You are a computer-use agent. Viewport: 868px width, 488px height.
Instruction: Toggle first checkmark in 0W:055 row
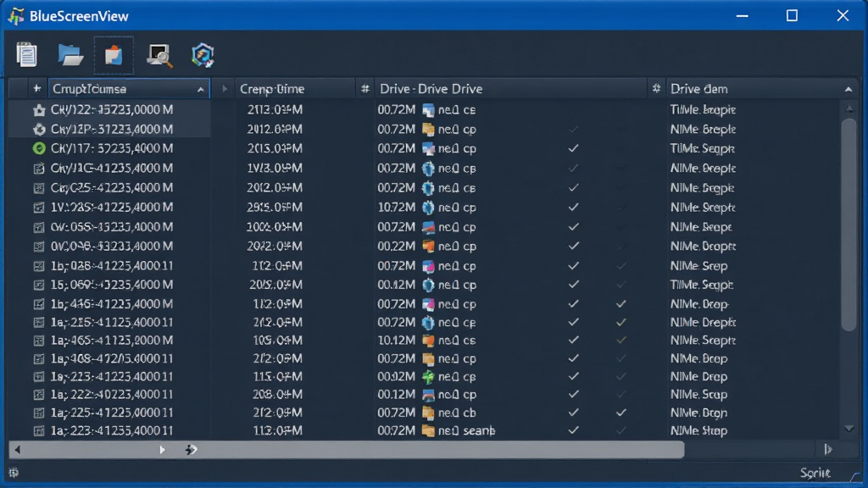tap(574, 227)
